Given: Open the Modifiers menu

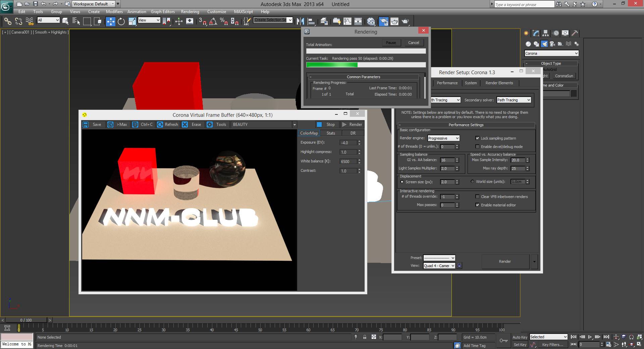Looking at the screenshot, I should point(114,11).
